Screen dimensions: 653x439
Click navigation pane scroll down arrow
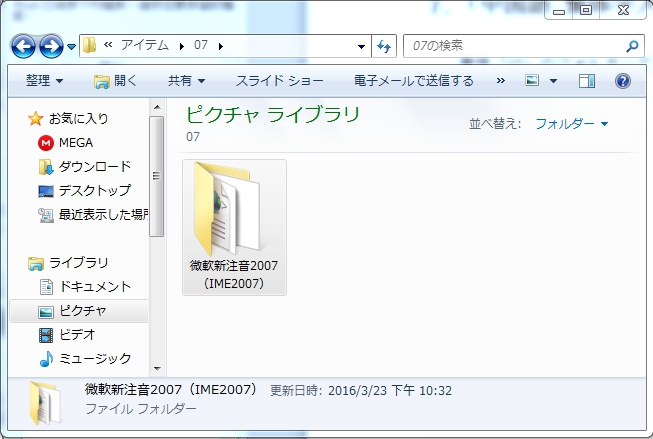(x=157, y=369)
